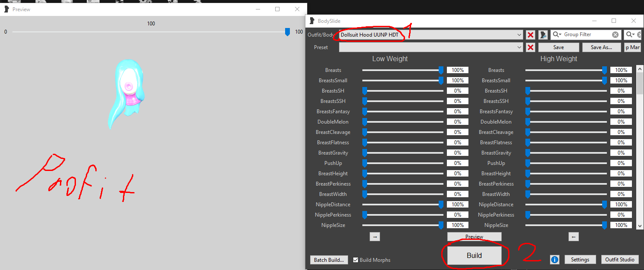Click inside the Group Filter text field
The height and width of the screenshot is (270, 644).
(x=587, y=34)
